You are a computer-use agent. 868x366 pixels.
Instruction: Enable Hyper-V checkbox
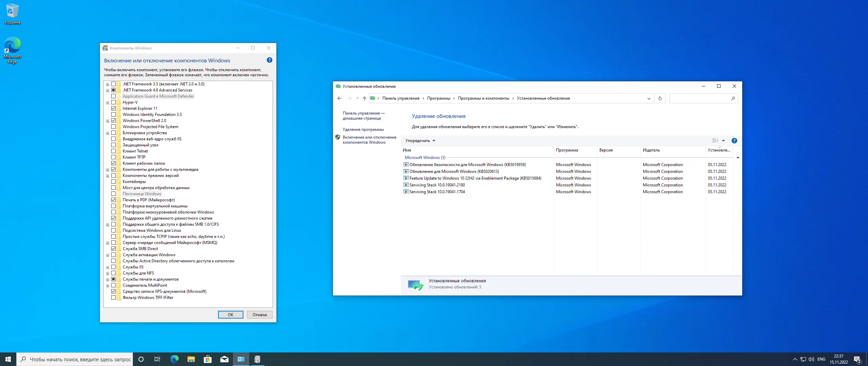(x=114, y=102)
